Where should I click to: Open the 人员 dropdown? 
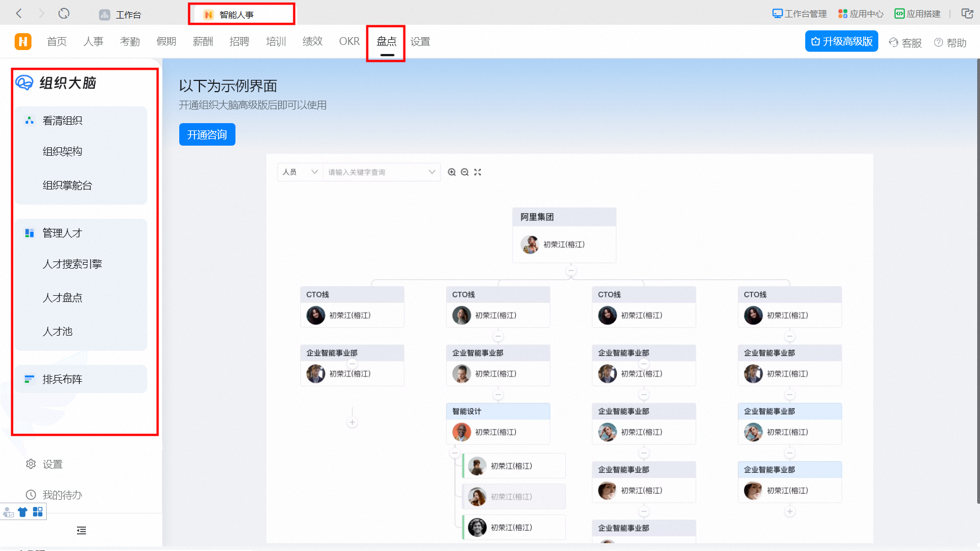300,172
